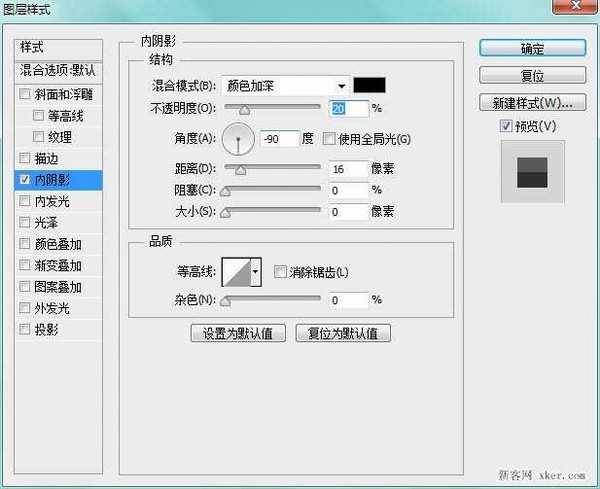The height and width of the screenshot is (489, 600).
Task: Click the 大小 slider track
Action: click(272, 210)
